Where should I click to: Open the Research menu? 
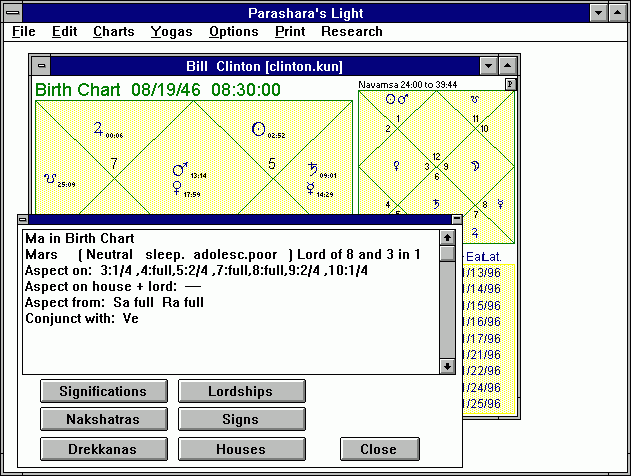(352, 31)
